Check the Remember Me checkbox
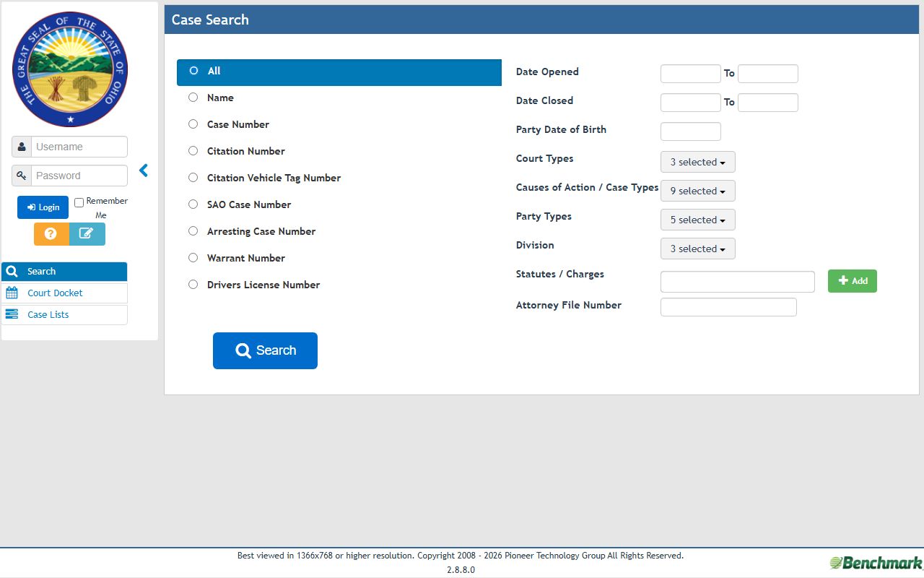Screen dimensions: 924x578 (x=79, y=202)
